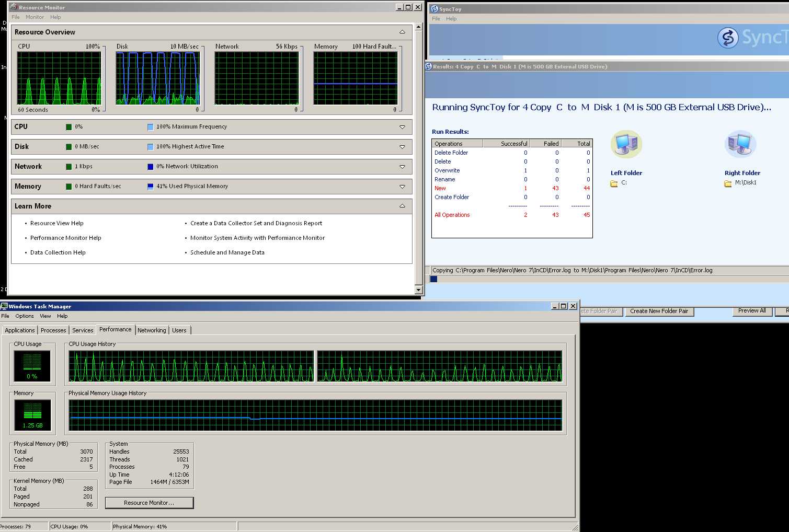
Task: Switch to the Services tab
Action: coord(83,330)
